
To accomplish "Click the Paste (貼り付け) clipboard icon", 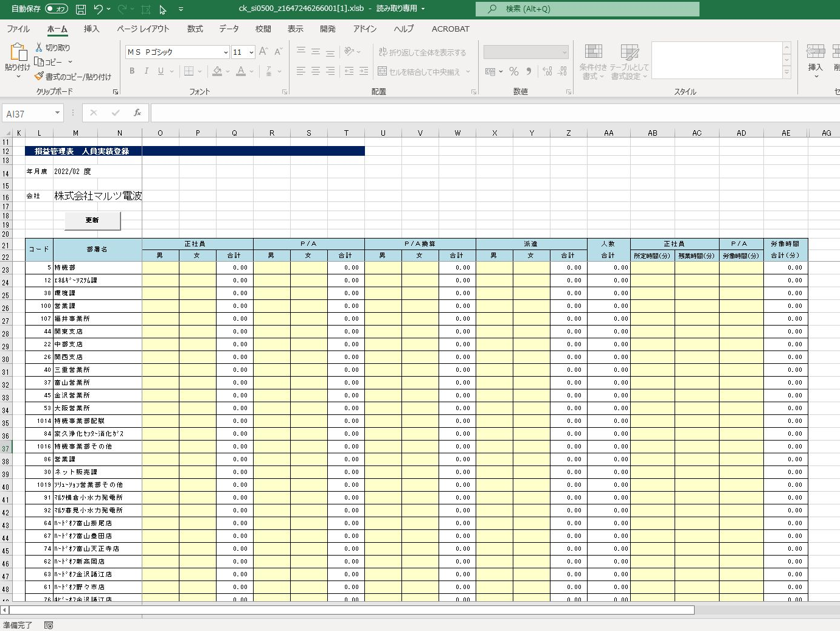I will point(18,53).
